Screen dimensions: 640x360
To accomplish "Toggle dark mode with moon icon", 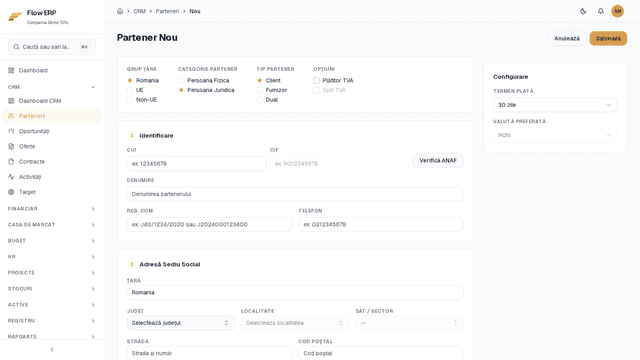I will (x=583, y=11).
